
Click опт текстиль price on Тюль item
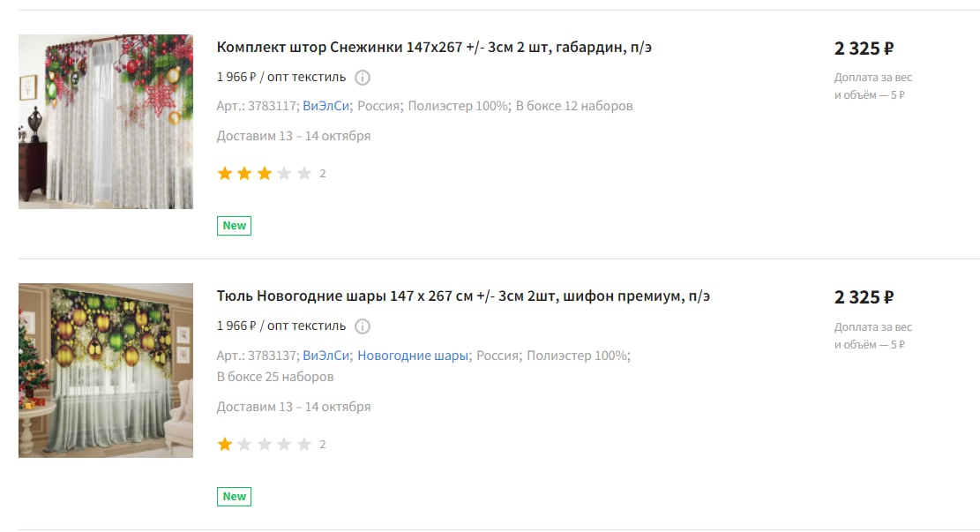point(281,326)
